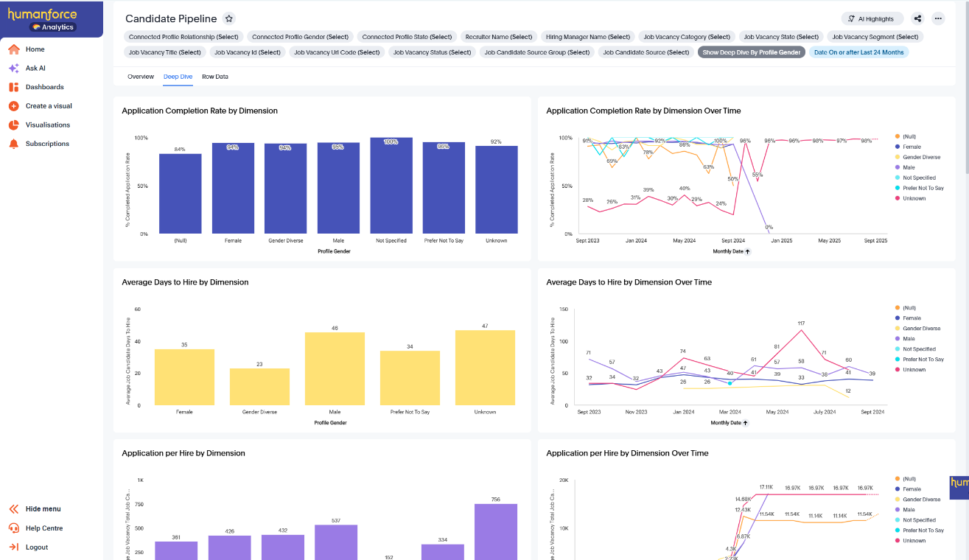Collapse sidebar with Hide menu
The height and width of the screenshot is (560, 969).
coord(43,509)
